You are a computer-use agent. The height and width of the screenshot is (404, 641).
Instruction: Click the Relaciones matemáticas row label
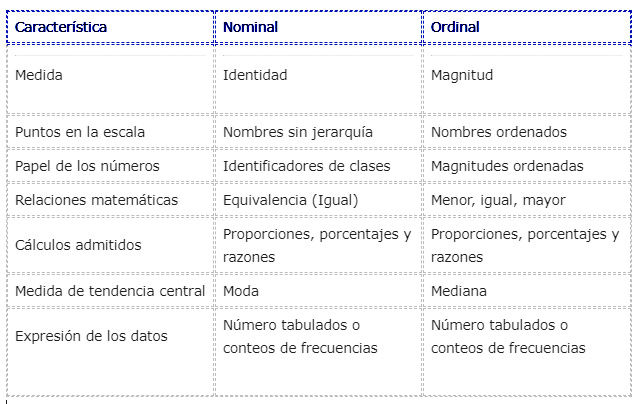pos(96,200)
